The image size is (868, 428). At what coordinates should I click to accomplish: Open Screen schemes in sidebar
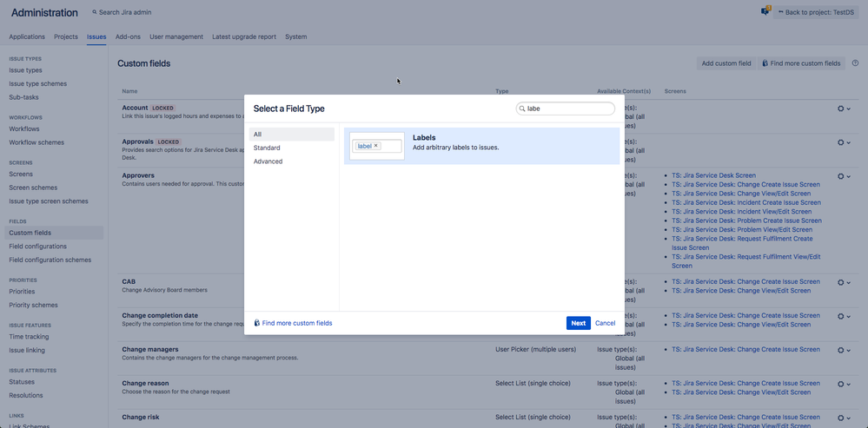coord(33,188)
